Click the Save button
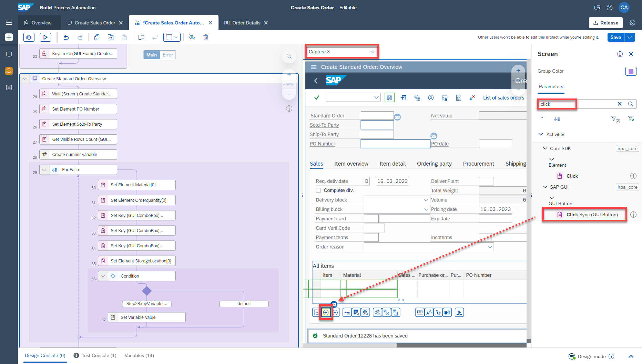The width and height of the screenshot is (642, 364). click(616, 37)
